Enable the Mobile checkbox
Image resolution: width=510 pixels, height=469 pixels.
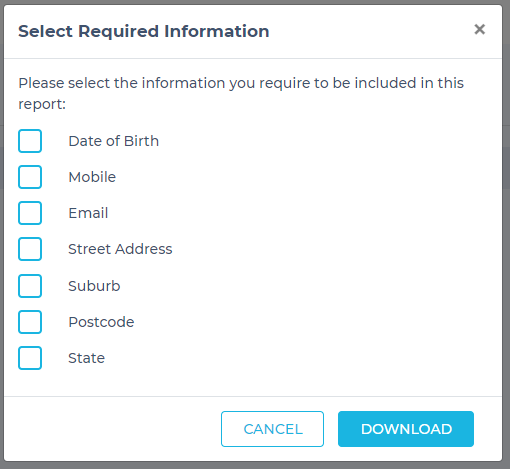[30, 177]
